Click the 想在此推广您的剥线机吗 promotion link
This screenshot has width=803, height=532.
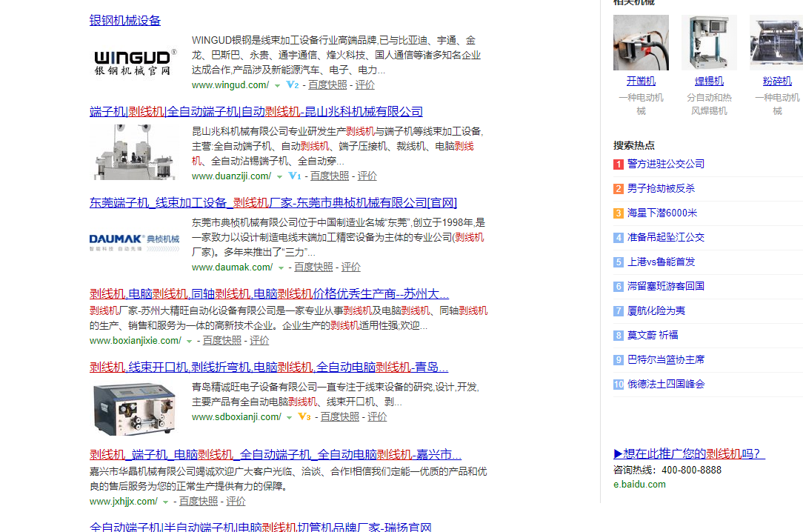(689, 453)
